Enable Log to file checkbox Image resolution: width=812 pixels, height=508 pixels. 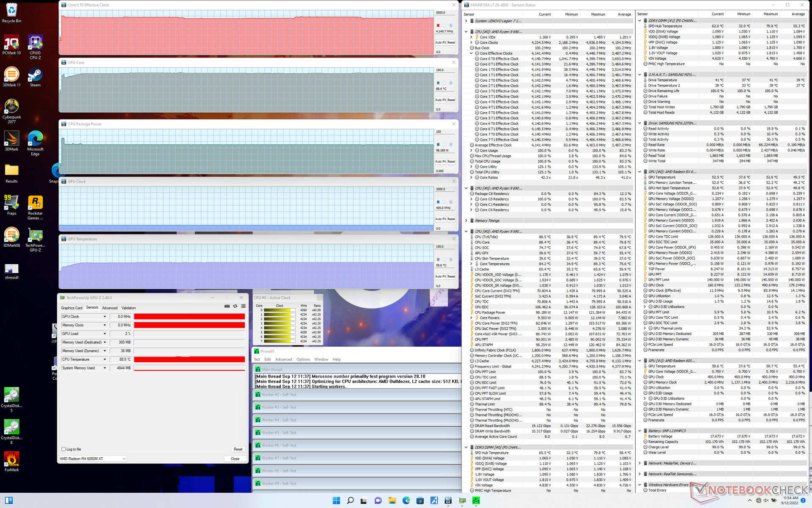64,449
